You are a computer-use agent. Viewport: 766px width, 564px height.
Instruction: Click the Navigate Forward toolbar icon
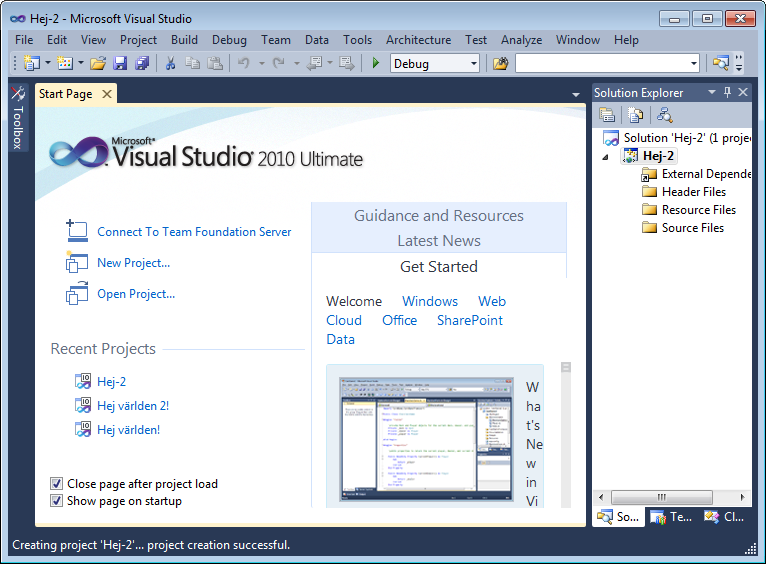tap(347, 63)
